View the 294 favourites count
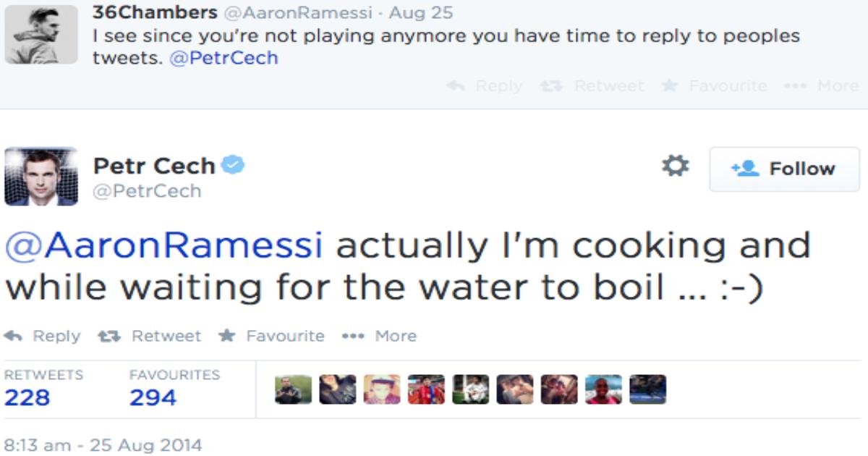868x456 pixels. point(153,397)
